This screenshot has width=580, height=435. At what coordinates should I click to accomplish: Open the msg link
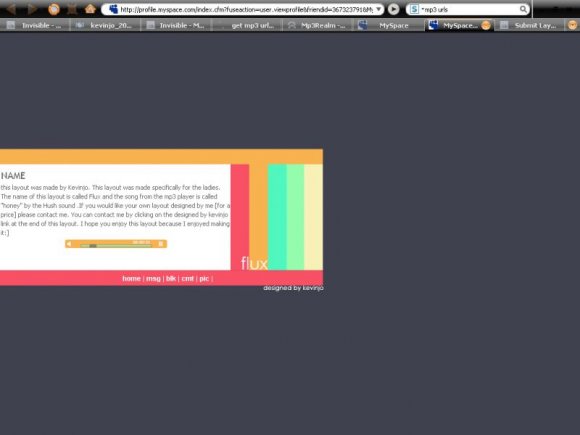[153, 279]
